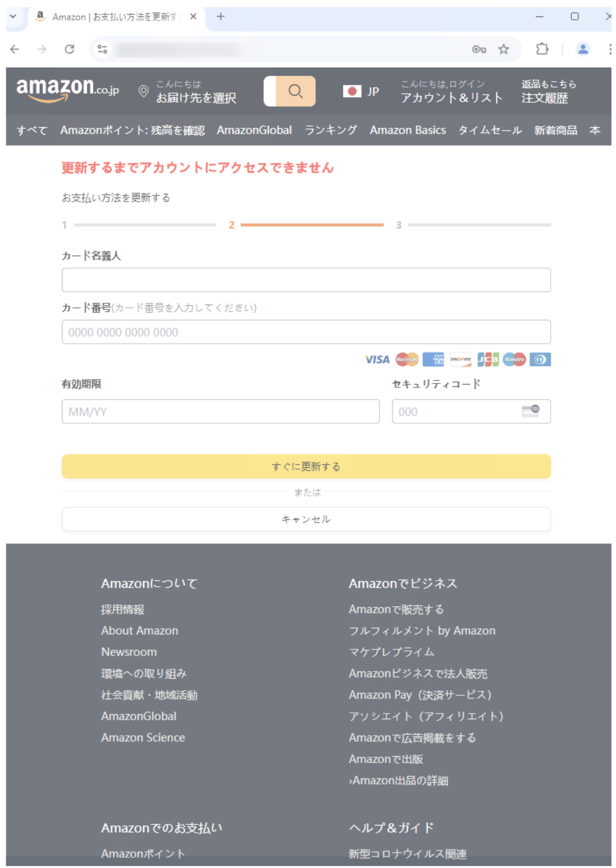Viewport: 616px width, 868px height.
Task: Open the tab search dropdown arrow
Action: point(13,16)
